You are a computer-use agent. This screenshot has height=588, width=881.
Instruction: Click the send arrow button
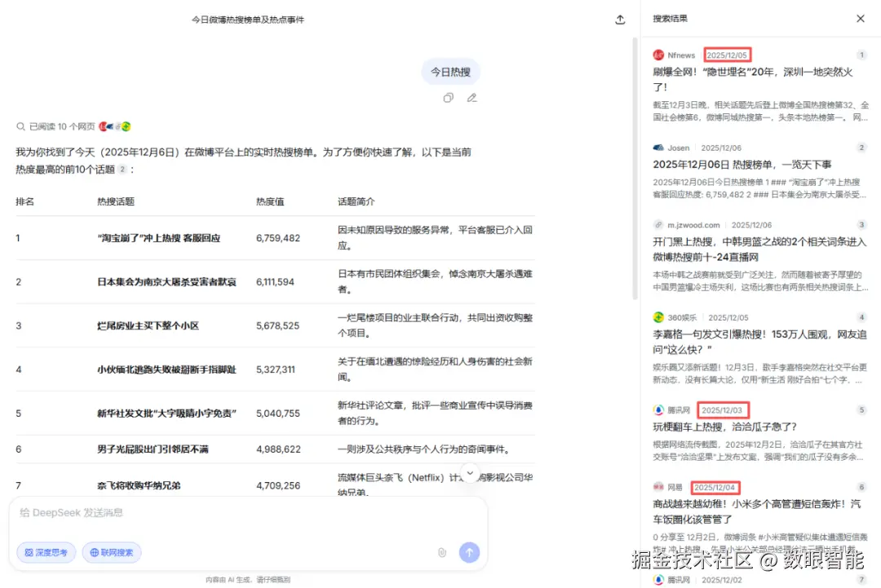[x=469, y=553]
